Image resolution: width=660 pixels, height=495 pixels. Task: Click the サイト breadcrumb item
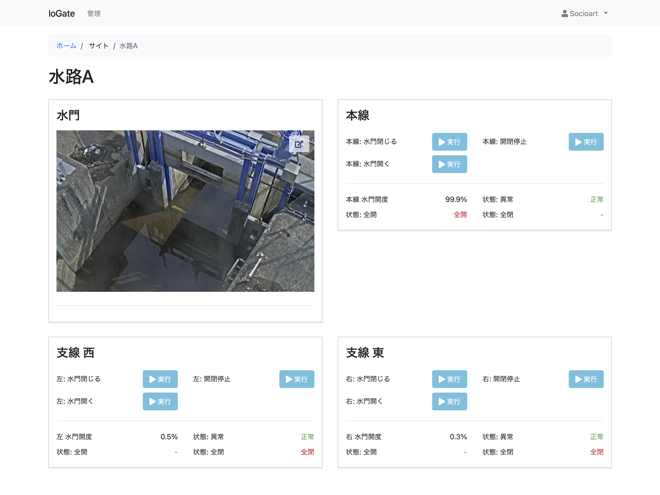click(x=98, y=46)
